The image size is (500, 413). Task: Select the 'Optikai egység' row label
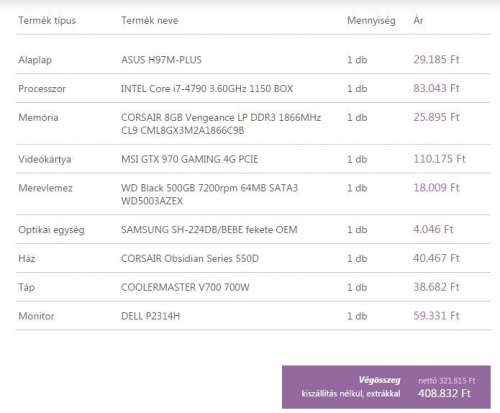[51, 230]
